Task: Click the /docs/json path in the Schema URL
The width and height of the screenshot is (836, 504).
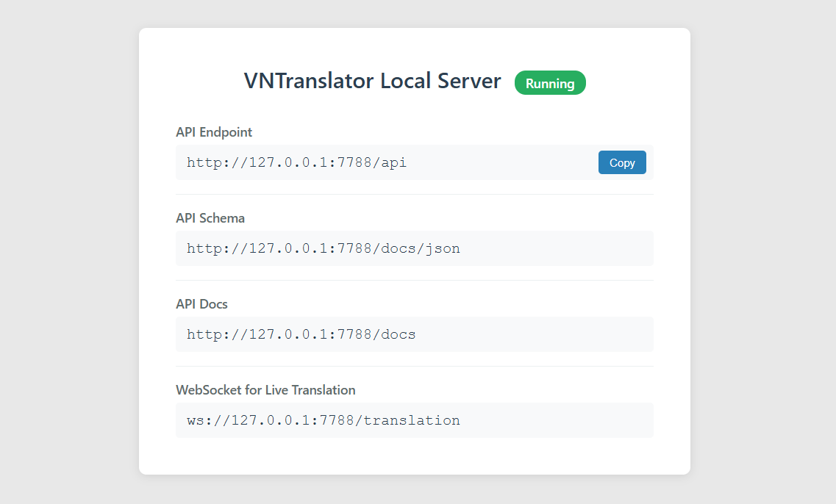Action: (421, 248)
